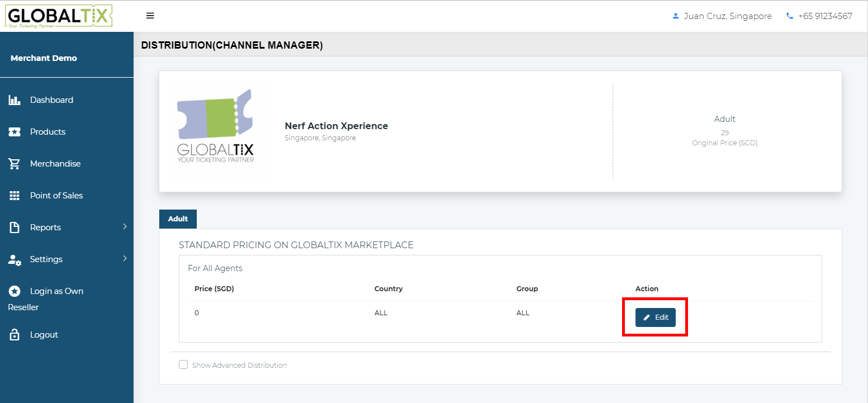Click the ALL value under Group

tap(523, 313)
